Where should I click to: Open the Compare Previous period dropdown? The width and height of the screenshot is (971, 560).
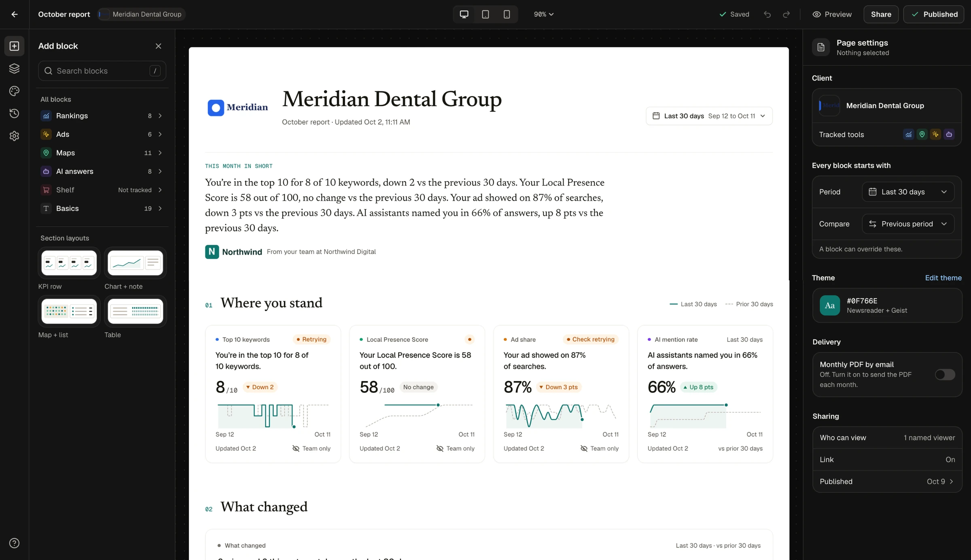(908, 224)
